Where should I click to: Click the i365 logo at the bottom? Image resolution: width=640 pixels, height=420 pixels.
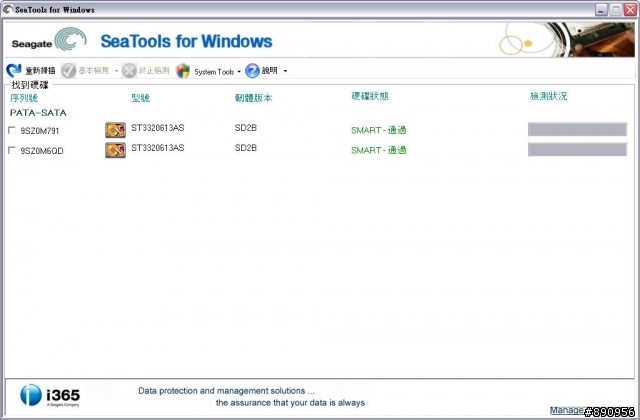click(50, 395)
